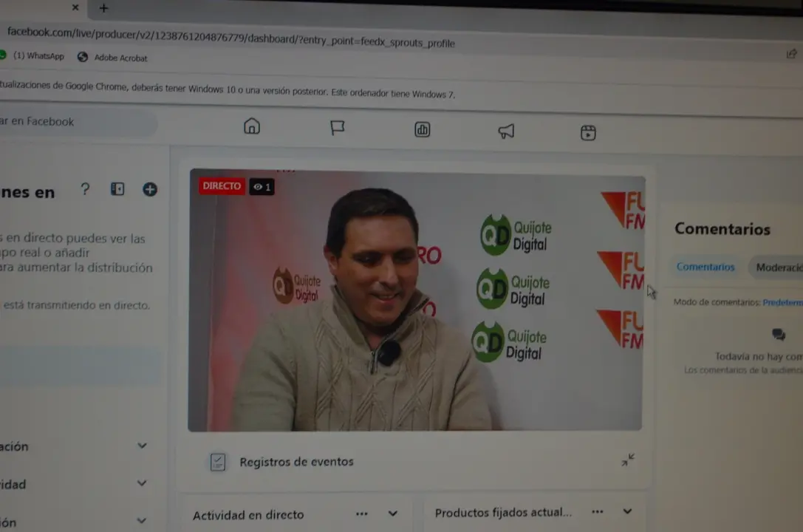Screen dimensions: 803x532
Task: Open the Facebook Home icon
Action: 251,126
